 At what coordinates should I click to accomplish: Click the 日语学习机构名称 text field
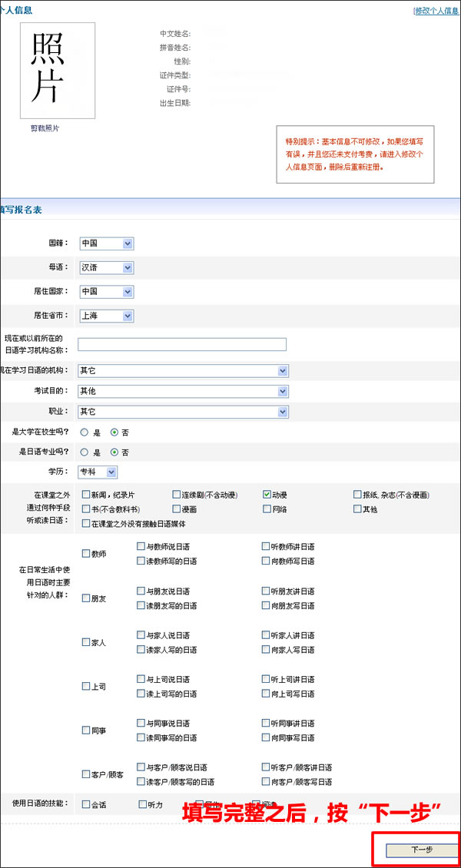click(182, 344)
